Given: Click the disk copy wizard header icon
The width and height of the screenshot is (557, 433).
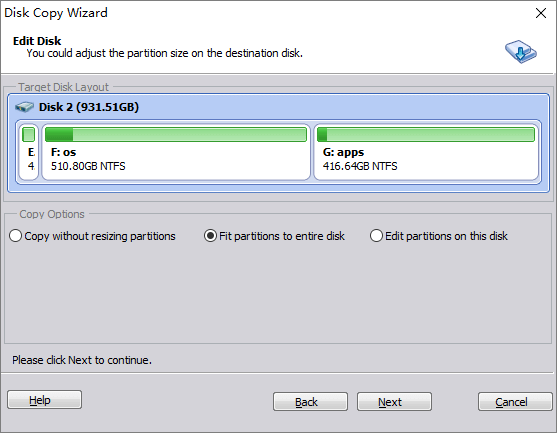Looking at the screenshot, I should pyautogui.click(x=521, y=52).
